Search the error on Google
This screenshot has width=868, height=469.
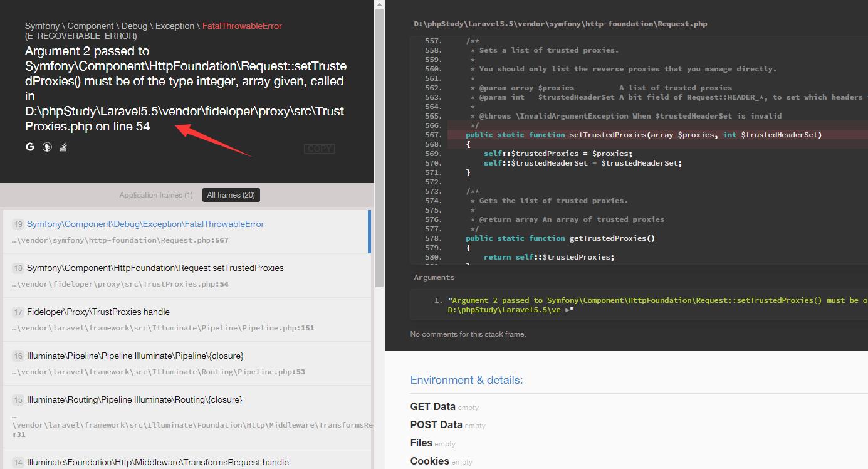(29, 146)
